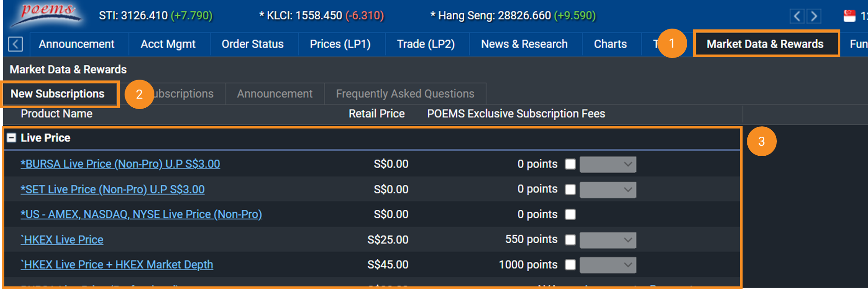
Task: Tick the HKEX Live Price checkbox
Action: (570, 240)
